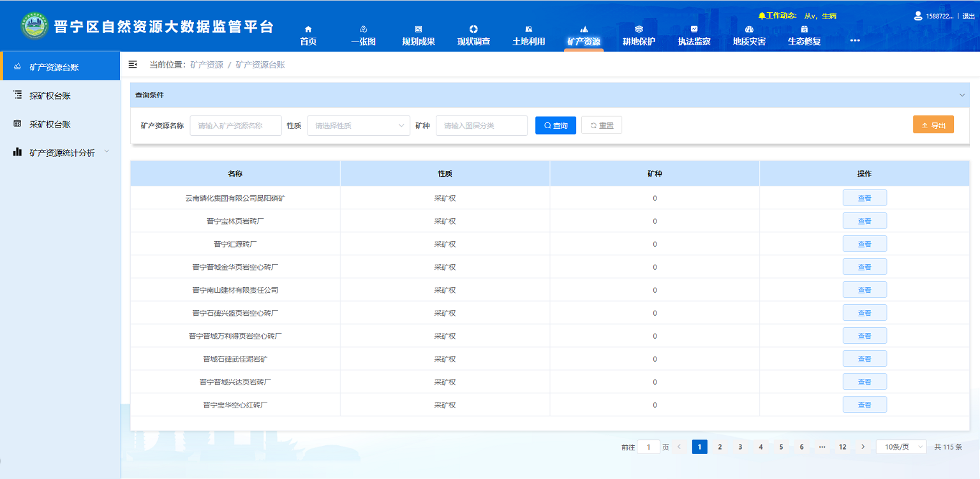Open the 探矿权台账 sidebar item
The width and height of the screenshot is (980, 479).
(60, 96)
